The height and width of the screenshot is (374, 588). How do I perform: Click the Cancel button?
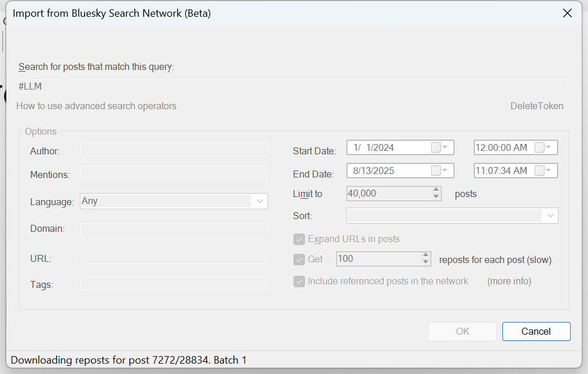[536, 331]
